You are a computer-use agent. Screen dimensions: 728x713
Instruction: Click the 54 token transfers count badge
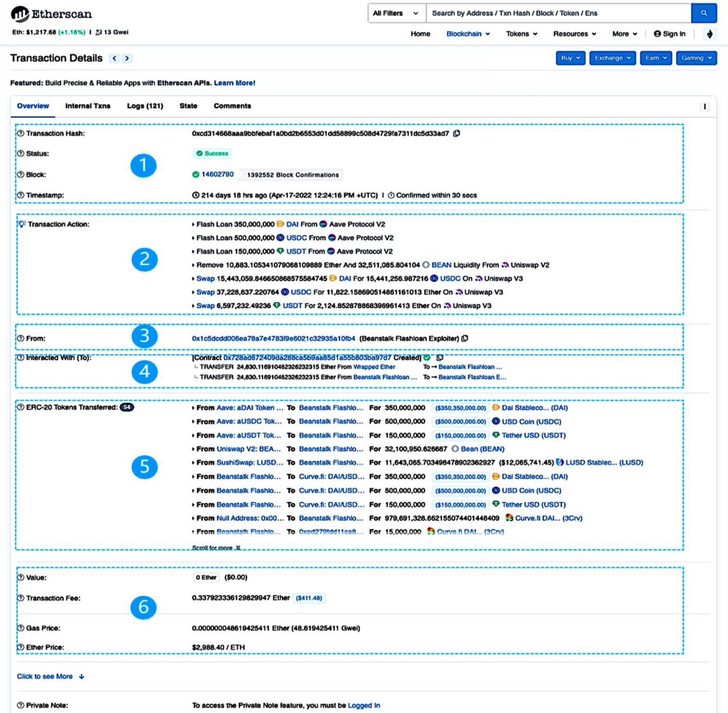coord(127,407)
